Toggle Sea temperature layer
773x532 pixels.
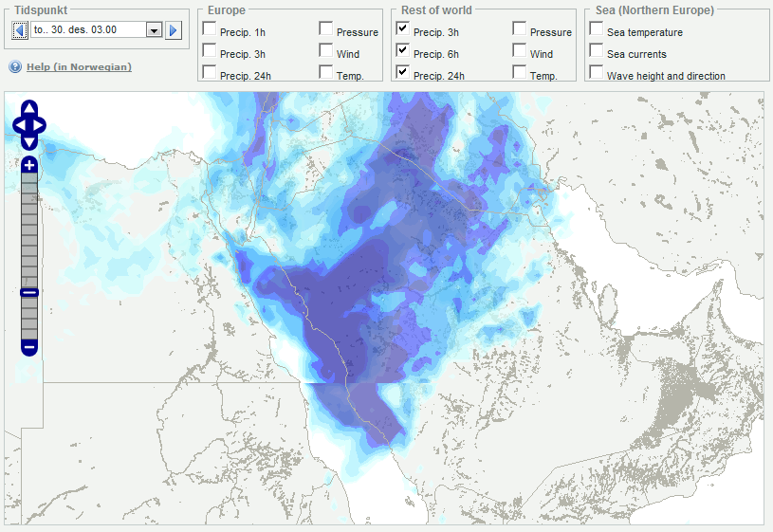pyautogui.click(x=597, y=28)
